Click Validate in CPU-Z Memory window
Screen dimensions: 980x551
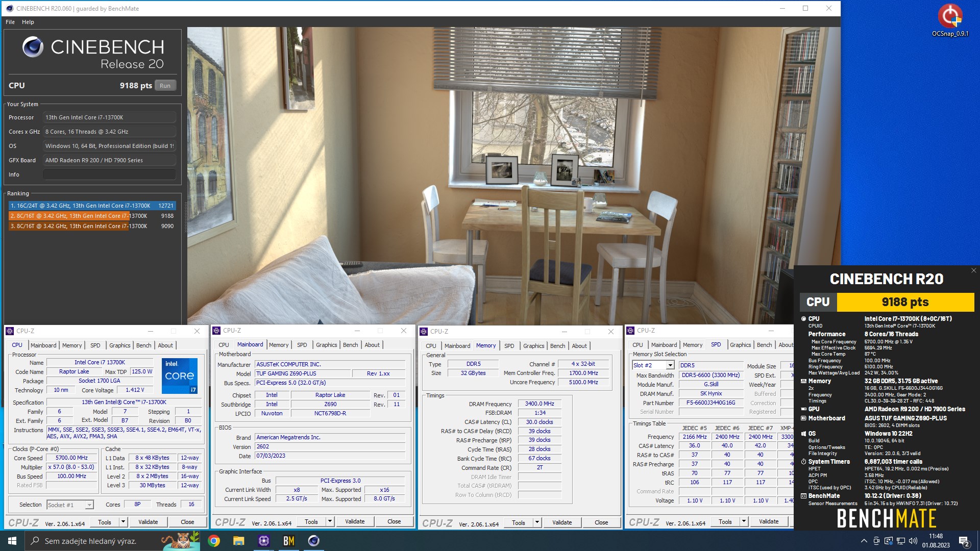pos(562,522)
